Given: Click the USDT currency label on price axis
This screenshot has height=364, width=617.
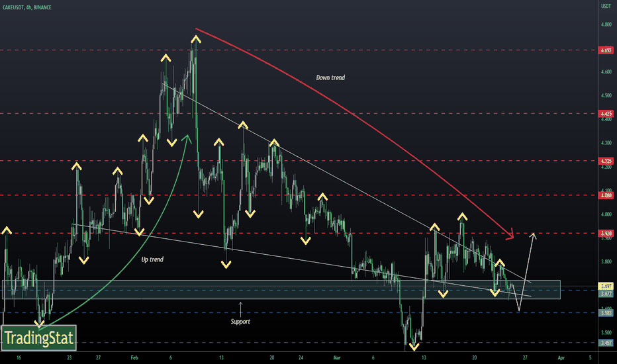Looking at the screenshot, I should (605, 6).
